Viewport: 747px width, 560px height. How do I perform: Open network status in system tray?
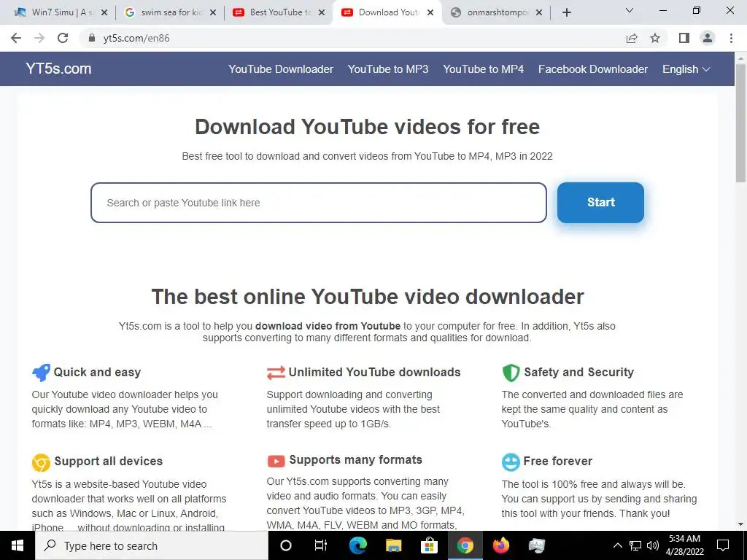point(635,545)
